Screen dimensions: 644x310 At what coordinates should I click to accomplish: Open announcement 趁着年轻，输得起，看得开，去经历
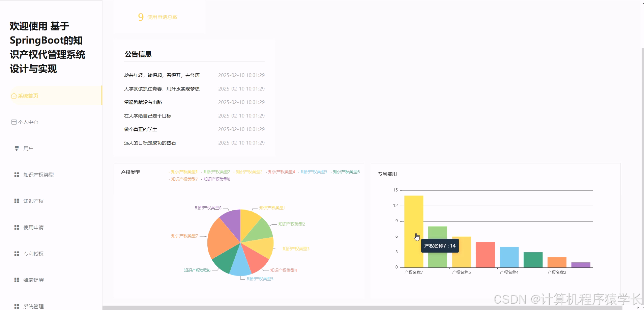[162, 75]
